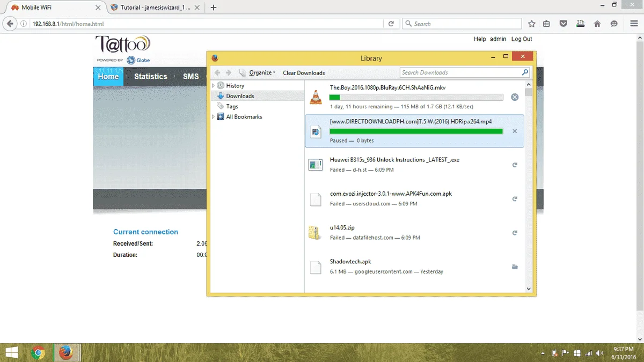Click the Pocket icon in Firefox toolbar

(x=563, y=24)
